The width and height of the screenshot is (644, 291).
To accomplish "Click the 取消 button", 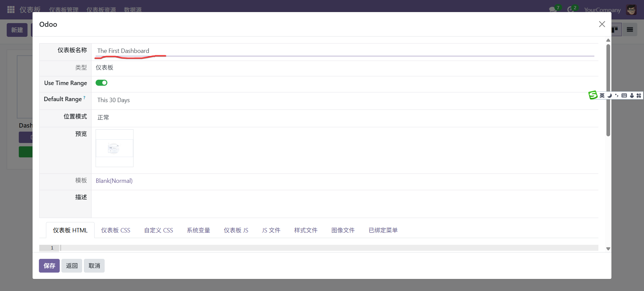I will click(x=94, y=266).
